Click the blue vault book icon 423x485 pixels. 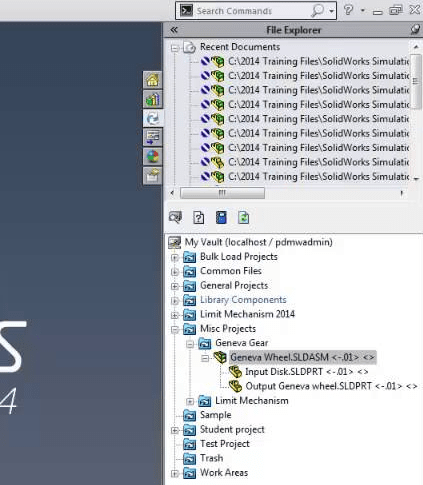(x=221, y=218)
